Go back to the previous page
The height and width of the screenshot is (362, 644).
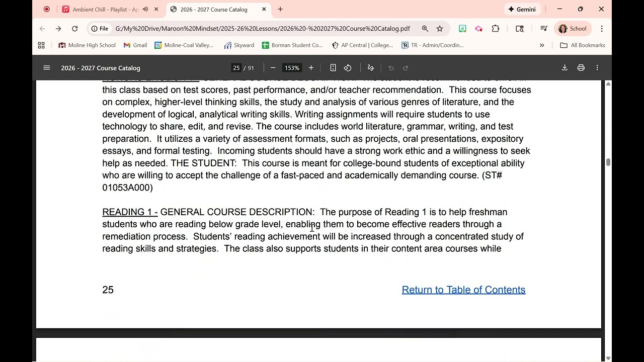tap(42, 29)
